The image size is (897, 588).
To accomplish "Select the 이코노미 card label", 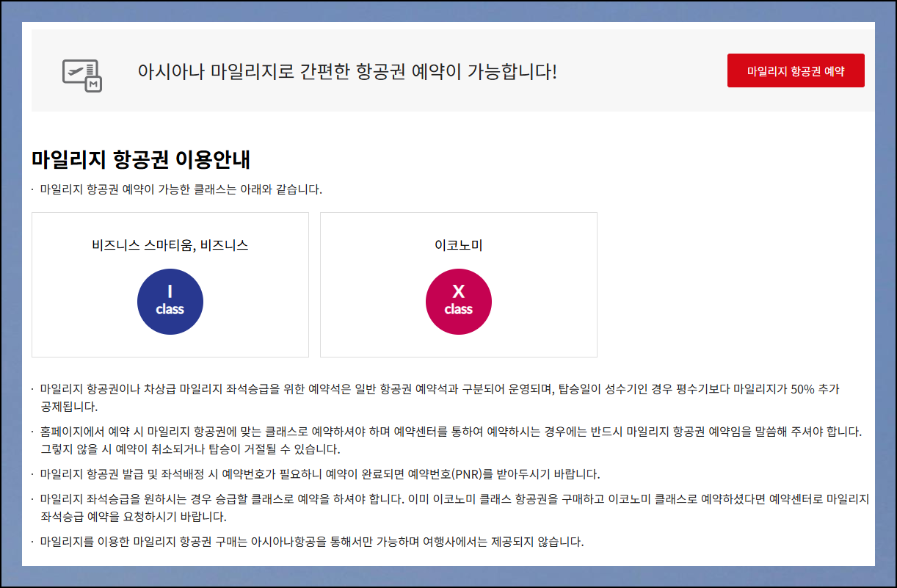I will click(x=459, y=245).
